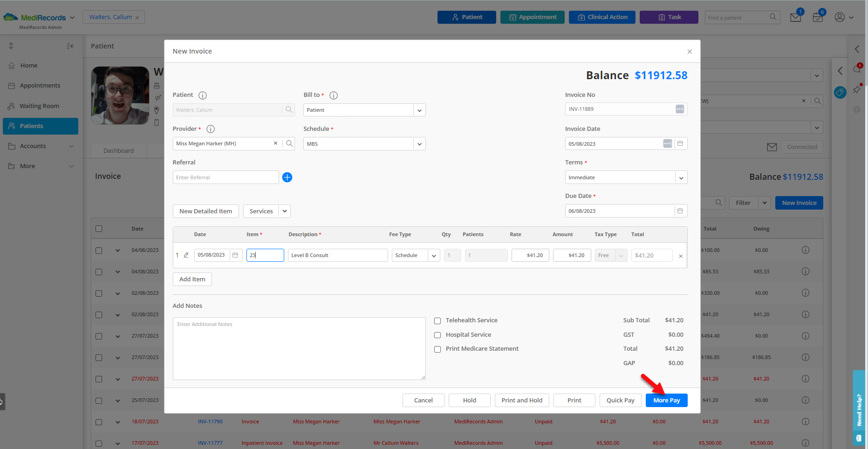868x449 pixels.
Task: Open Patients in sidebar
Action: (40, 126)
